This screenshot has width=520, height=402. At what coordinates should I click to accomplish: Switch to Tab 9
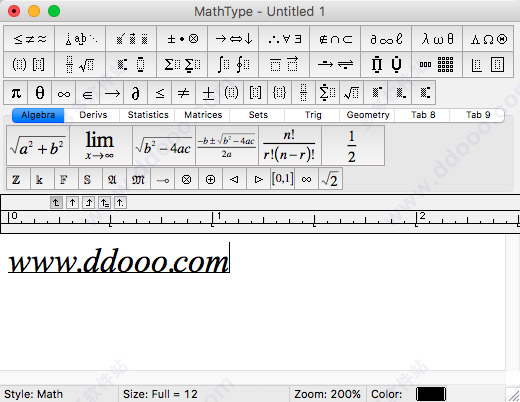coord(478,115)
